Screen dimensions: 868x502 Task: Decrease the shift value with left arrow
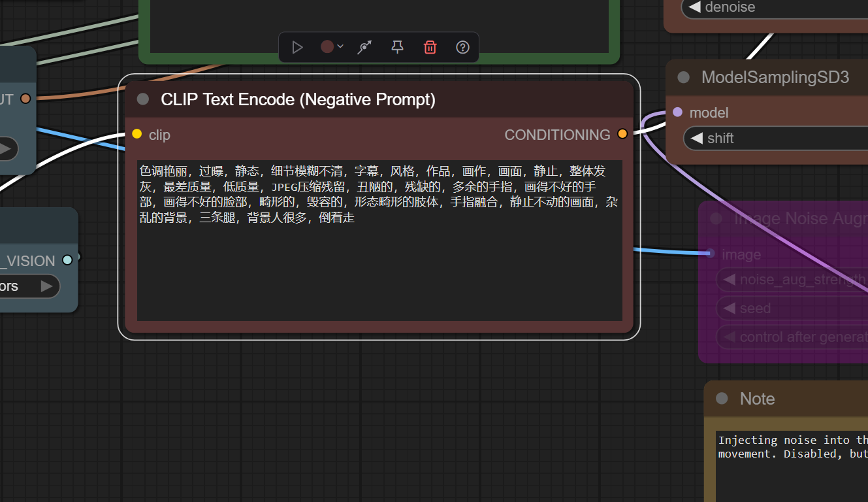(x=696, y=138)
